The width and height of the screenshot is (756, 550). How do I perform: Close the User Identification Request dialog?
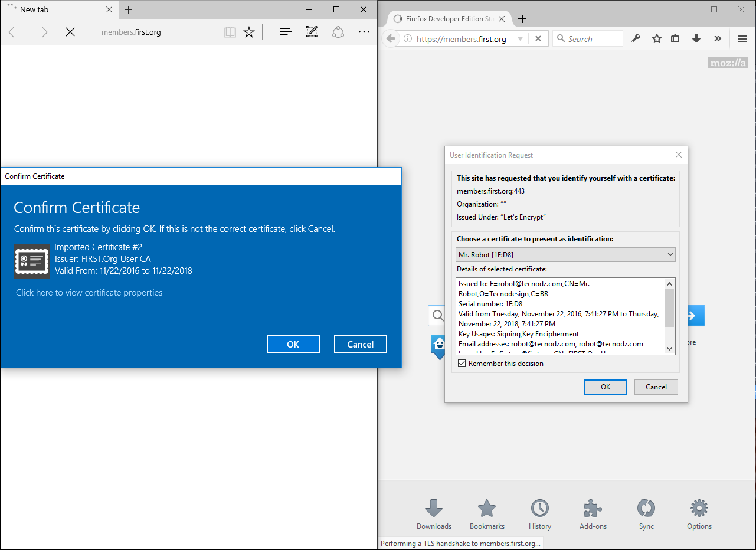coord(679,155)
